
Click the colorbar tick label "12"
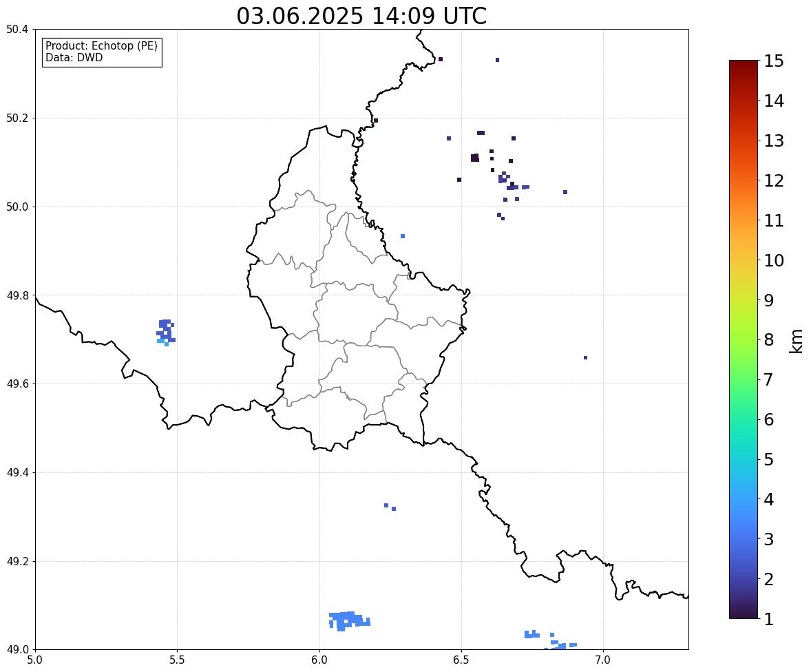(774, 180)
